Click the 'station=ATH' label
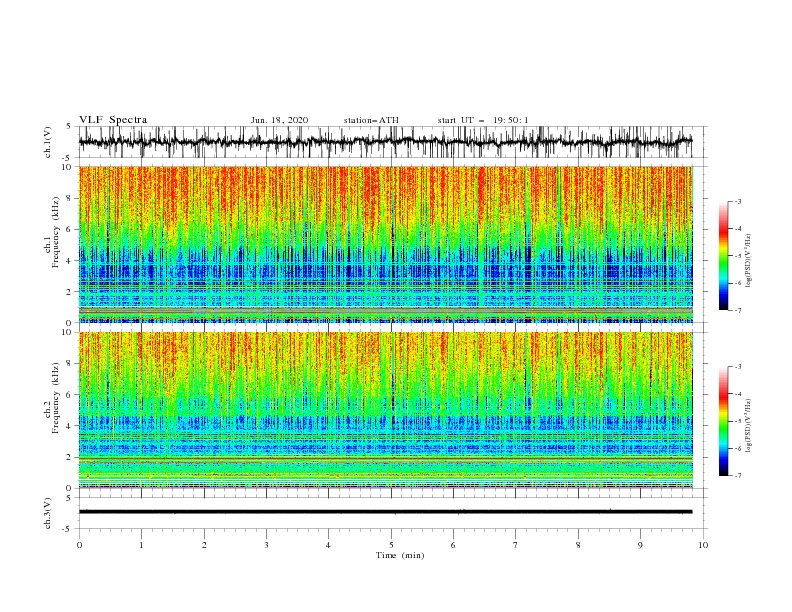Screen dimensions: 792x612 (371, 120)
